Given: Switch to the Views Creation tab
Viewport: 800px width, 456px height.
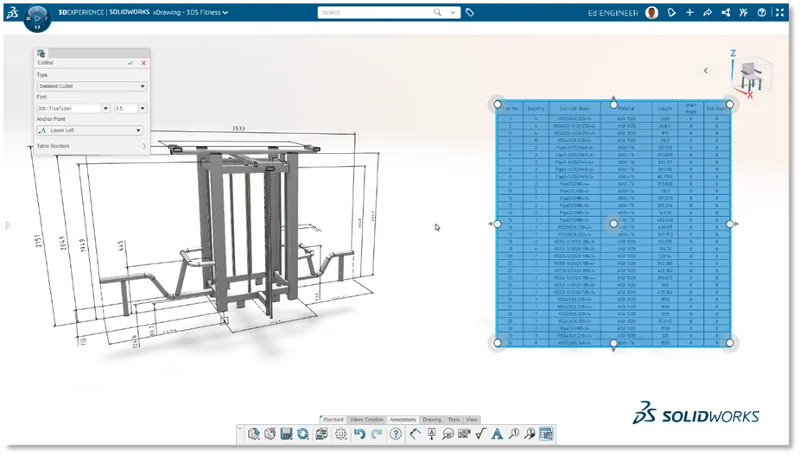Looking at the screenshot, I should tap(367, 418).
